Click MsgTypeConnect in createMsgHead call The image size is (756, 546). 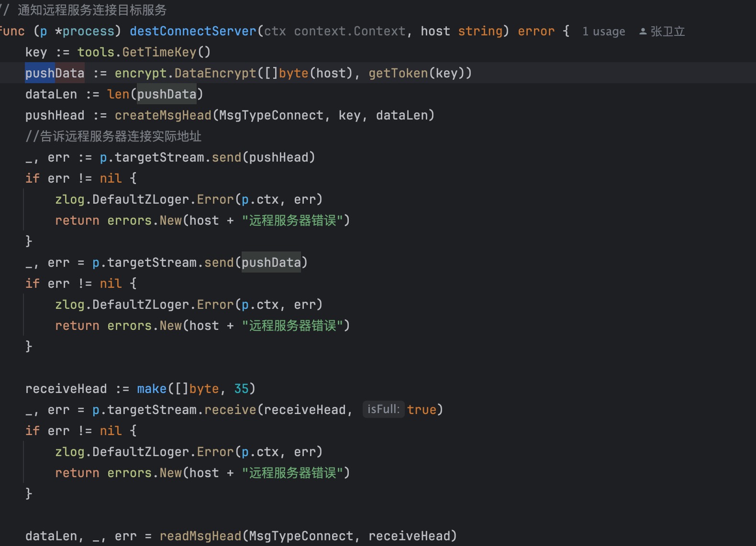pyautogui.click(x=271, y=115)
